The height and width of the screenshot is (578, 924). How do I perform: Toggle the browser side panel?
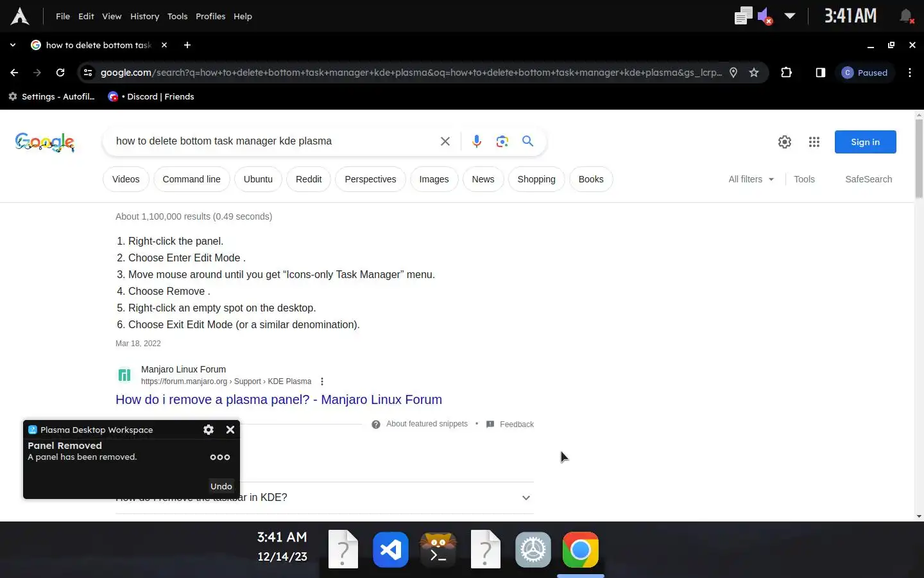coord(820,73)
